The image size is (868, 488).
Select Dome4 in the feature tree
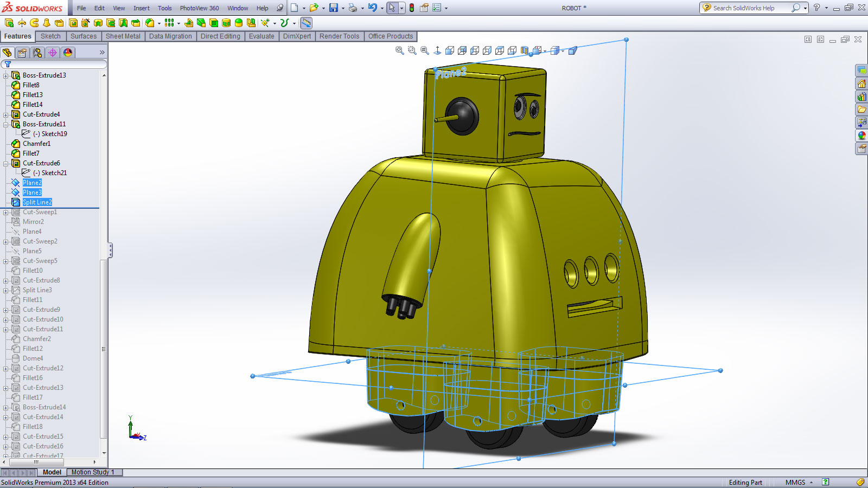tap(33, 358)
